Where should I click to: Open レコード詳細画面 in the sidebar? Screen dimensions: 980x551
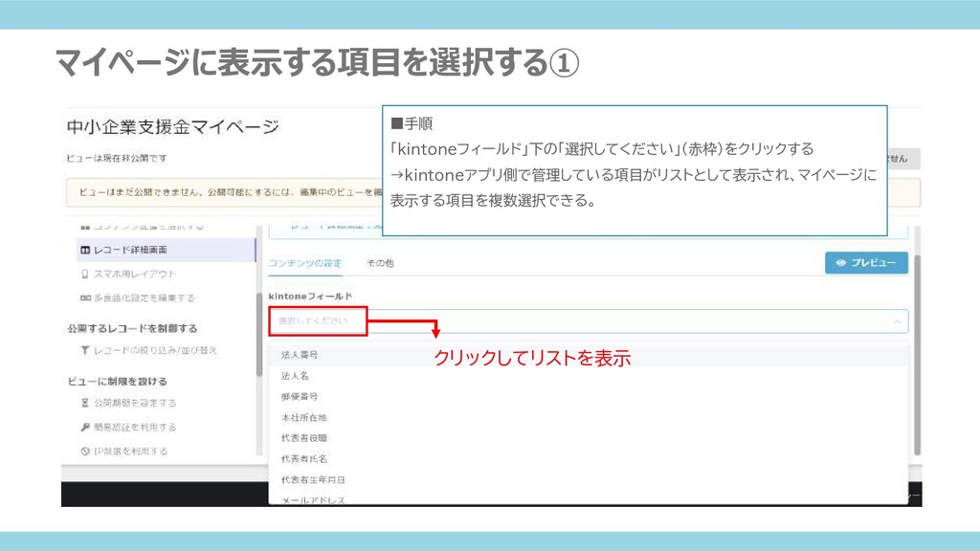(x=166, y=250)
